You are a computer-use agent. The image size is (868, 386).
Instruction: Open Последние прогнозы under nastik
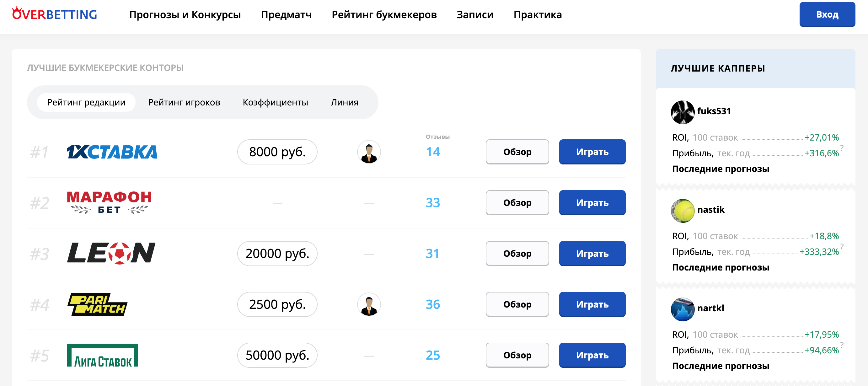tap(721, 267)
